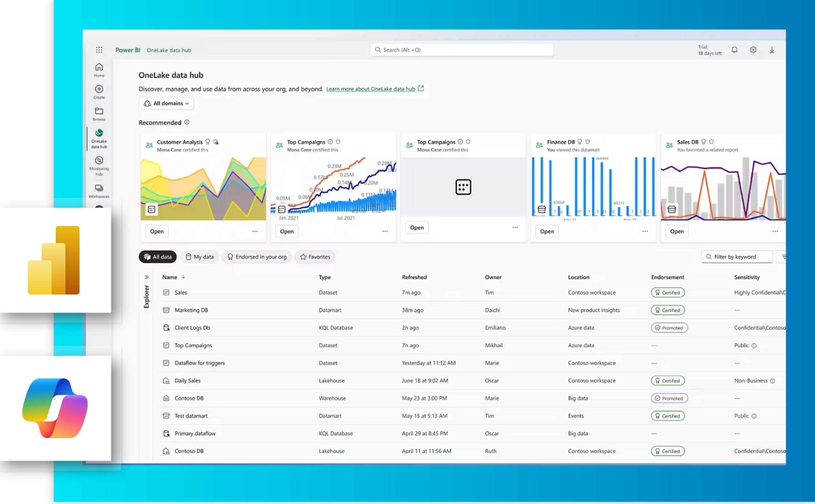The height and width of the screenshot is (504, 815).
Task: Open Browse in the left navigation
Action: click(99, 114)
